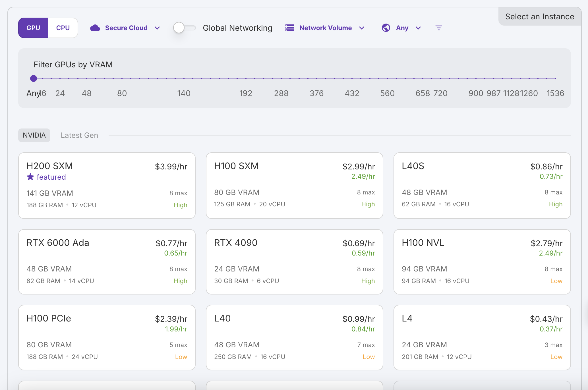
Task: Open the additional filters icon
Action: pos(439,28)
